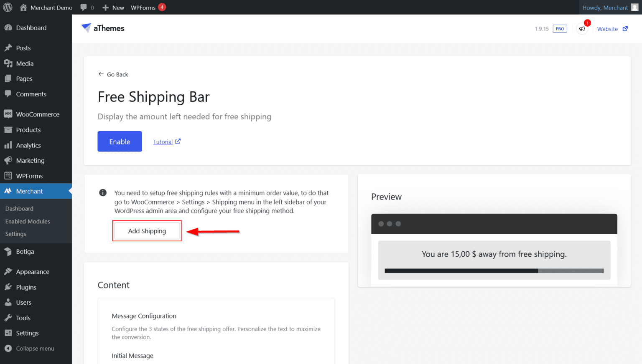The height and width of the screenshot is (364, 642).
Task: Click the Add Shipping button
Action: [147, 230]
